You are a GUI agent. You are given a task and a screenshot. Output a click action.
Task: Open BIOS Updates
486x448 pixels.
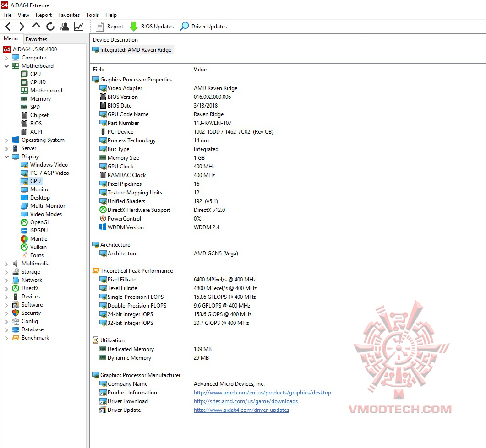151,27
